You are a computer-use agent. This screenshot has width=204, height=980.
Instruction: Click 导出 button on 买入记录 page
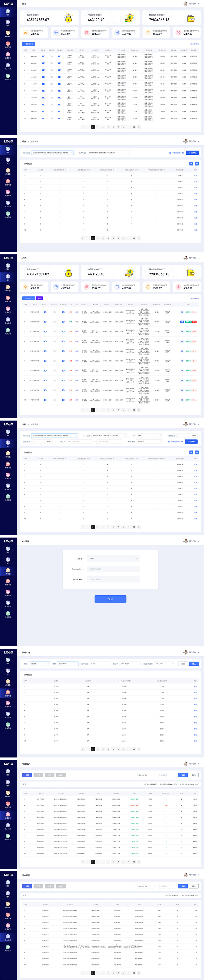[194, 886]
